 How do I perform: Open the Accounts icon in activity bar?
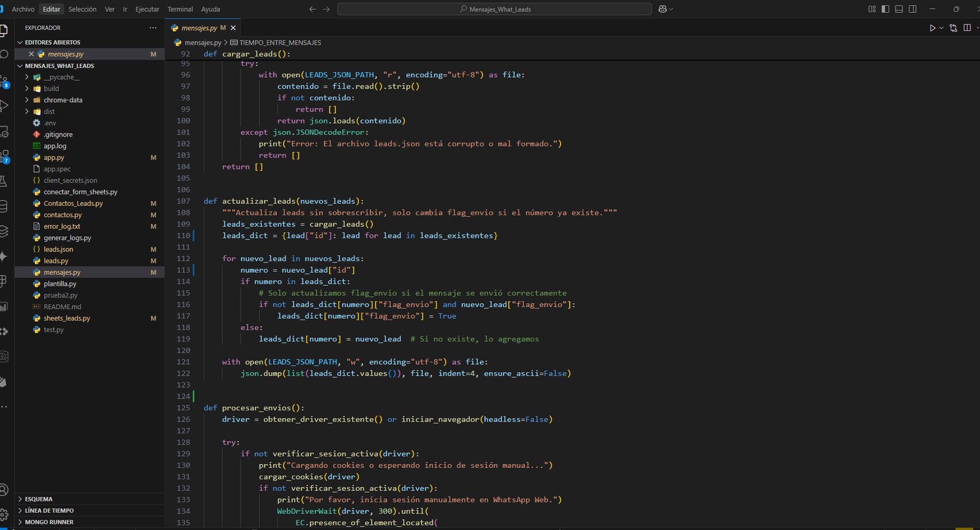tap(4, 490)
